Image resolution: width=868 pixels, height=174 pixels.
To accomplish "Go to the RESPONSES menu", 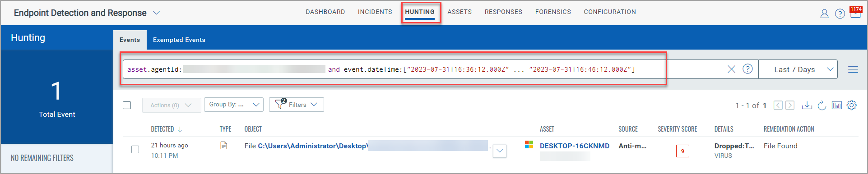I will click(503, 12).
